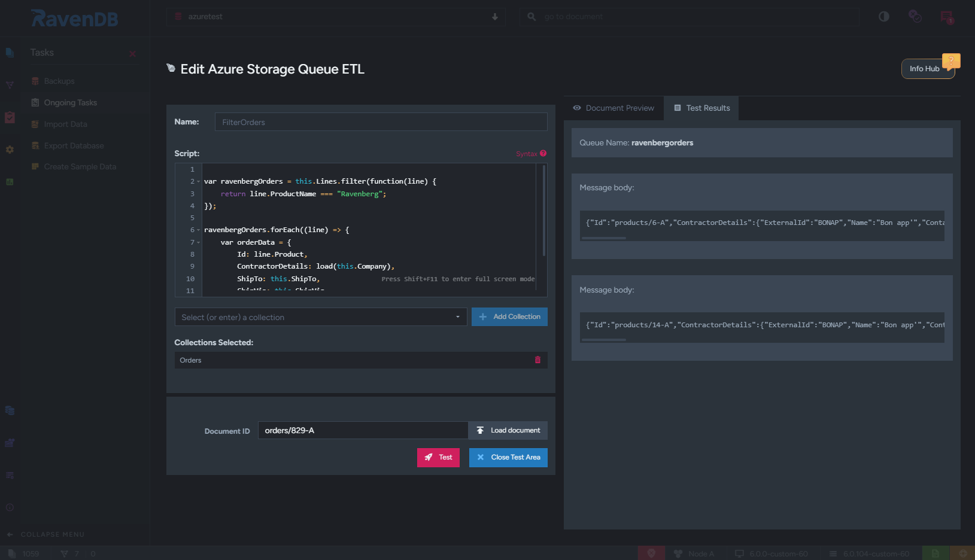Fold the code block at line 7
This screenshot has width=975, height=560.
point(199,242)
